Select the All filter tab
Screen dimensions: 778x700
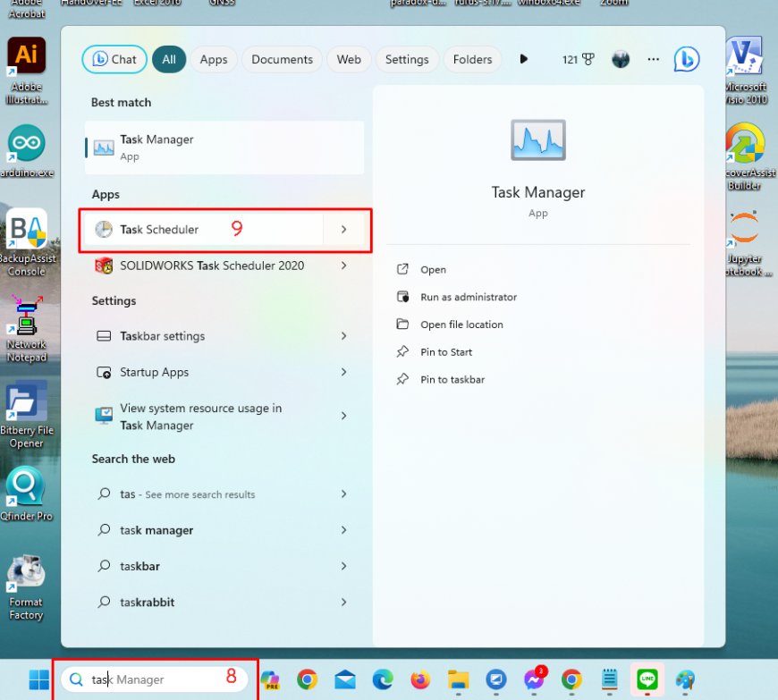point(169,60)
